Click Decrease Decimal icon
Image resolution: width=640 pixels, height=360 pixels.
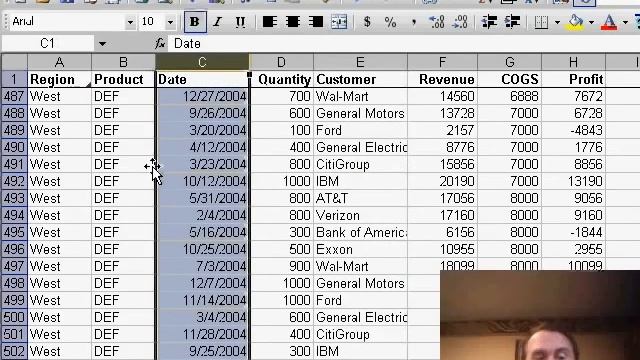click(x=460, y=22)
